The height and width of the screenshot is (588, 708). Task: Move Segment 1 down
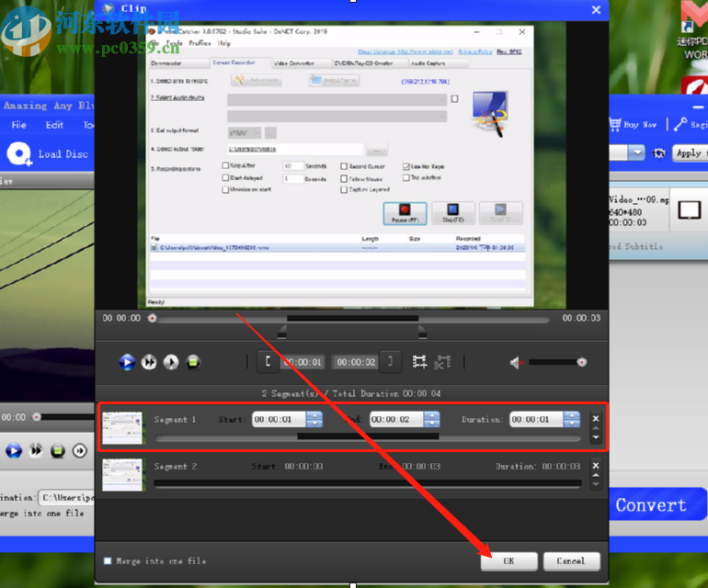[x=596, y=437]
